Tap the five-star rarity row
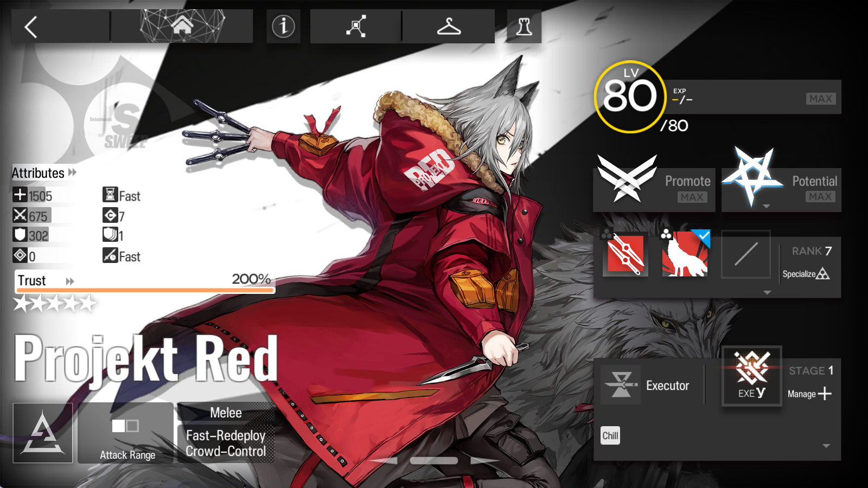This screenshot has width=868, height=488. pos(55,304)
